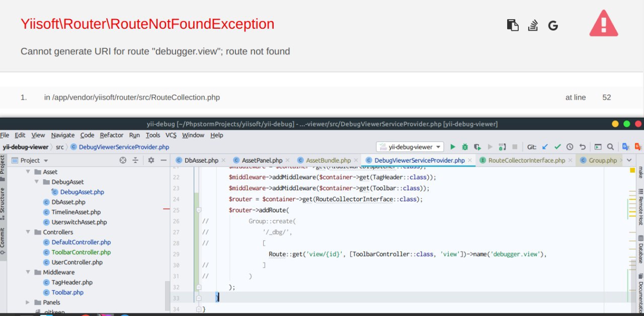This screenshot has height=316, width=644.
Task: Click gutter line number 29
Action: click(x=176, y=254)
